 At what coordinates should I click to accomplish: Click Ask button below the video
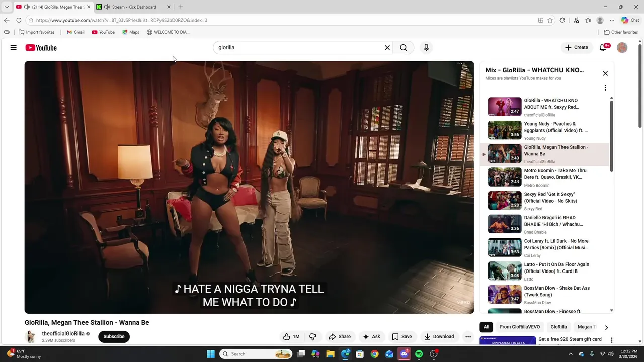[x=372, y=337]
